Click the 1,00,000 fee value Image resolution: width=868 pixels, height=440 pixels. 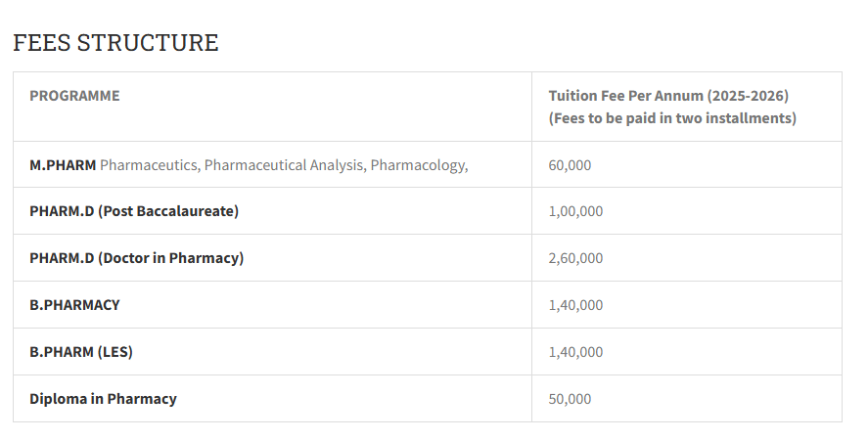click(x=575, y=211)
